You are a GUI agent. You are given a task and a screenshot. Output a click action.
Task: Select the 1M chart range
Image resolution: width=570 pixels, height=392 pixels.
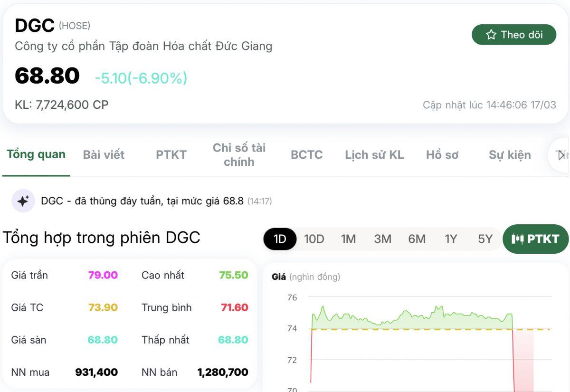348,239
